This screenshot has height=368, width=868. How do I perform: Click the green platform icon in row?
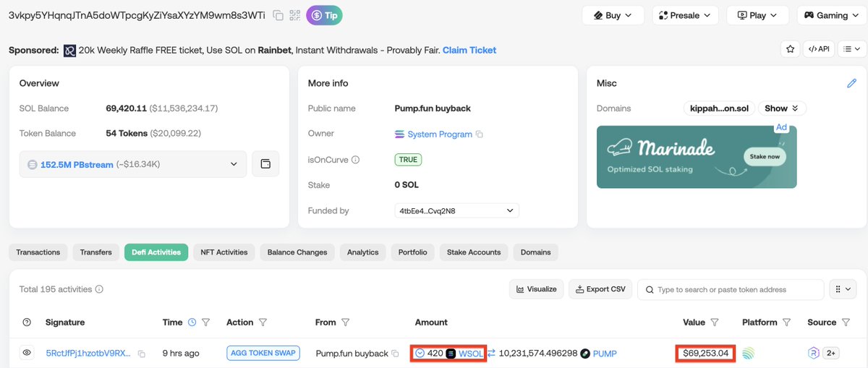[x=749, y=354]
